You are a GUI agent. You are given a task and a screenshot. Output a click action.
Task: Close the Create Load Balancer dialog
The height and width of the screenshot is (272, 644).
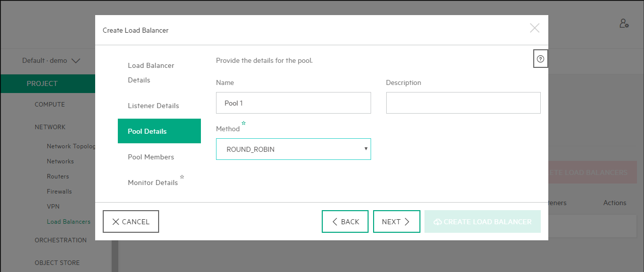pyautogui.click(x=534, y=28)
